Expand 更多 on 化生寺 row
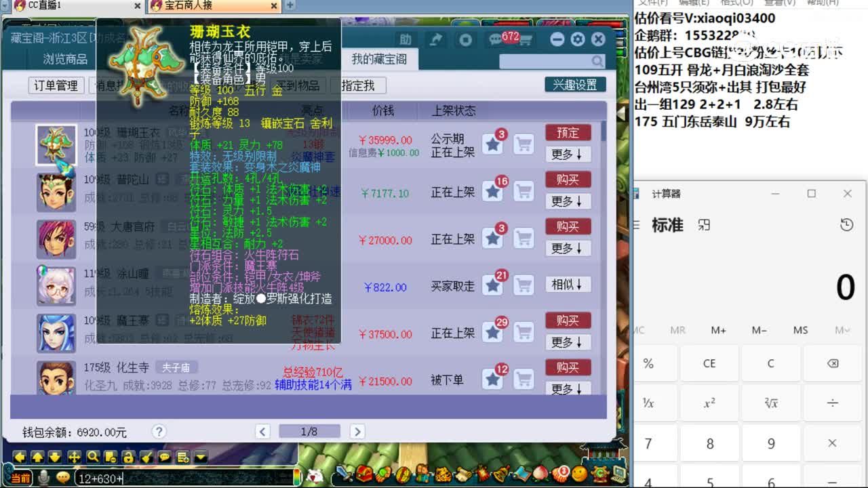Screen dimensions: 868x488 [568, 388]
